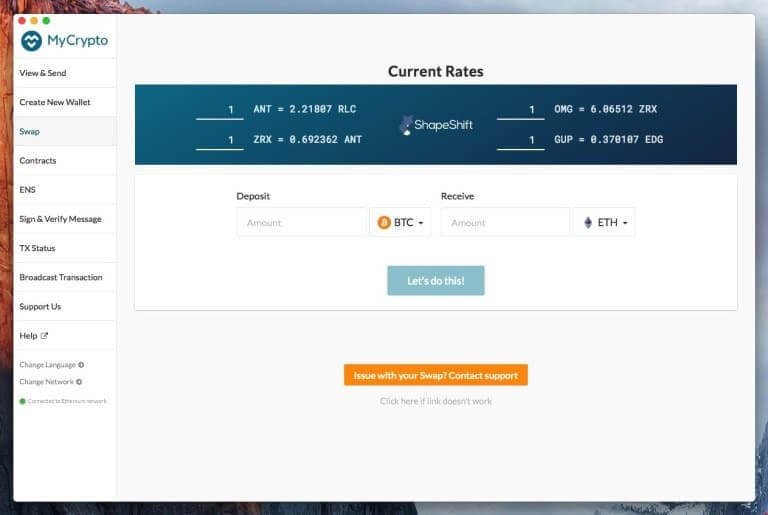Image resolution: width=768 pixels, height=515 pixels.
Task: Go to Broadcast Transaction
Action: (65, 277)
